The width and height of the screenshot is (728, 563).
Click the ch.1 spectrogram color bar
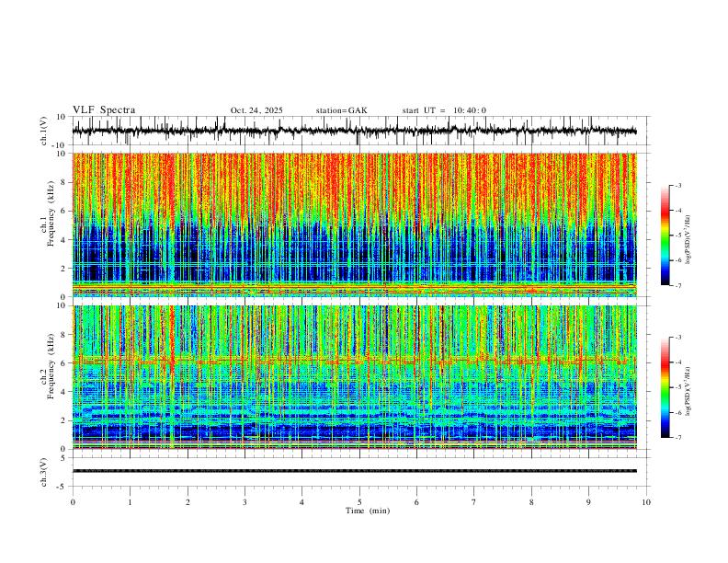pyautogui.click(x=665, y=236)
